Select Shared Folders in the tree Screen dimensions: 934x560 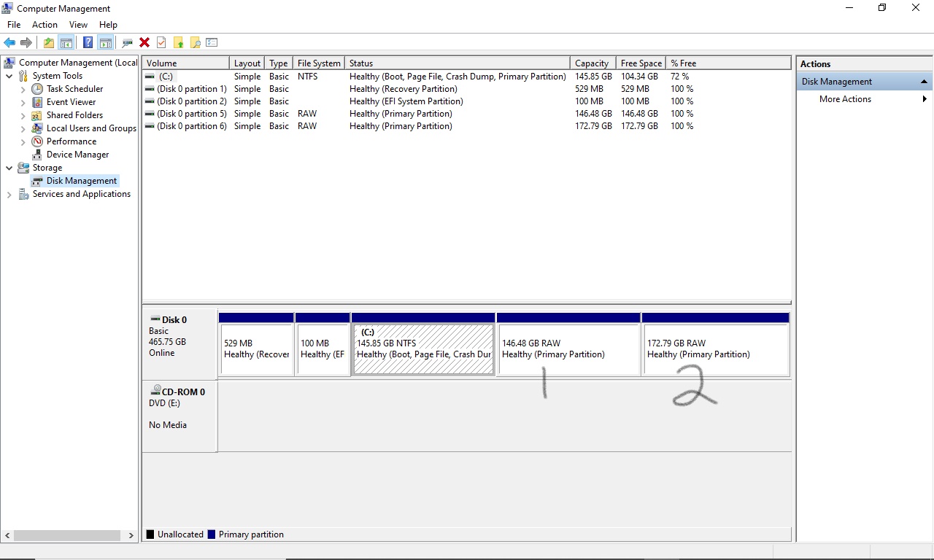(74, 115)
